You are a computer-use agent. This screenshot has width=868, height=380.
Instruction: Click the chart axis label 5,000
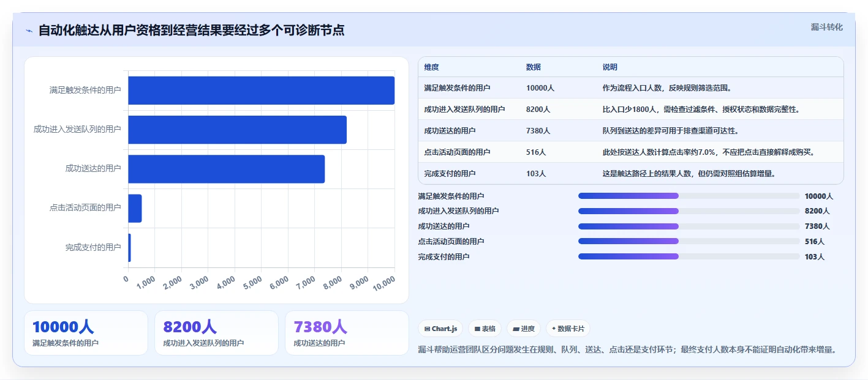click(x=253, y=283)
